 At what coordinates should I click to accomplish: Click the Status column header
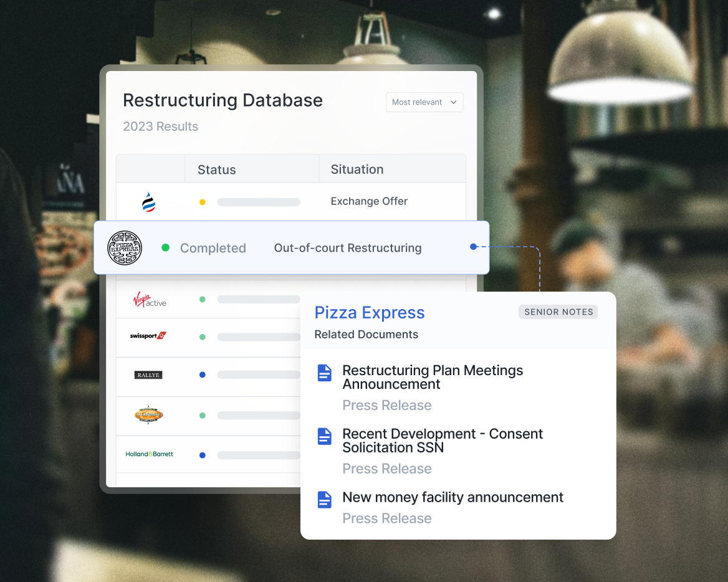(217, 170)
